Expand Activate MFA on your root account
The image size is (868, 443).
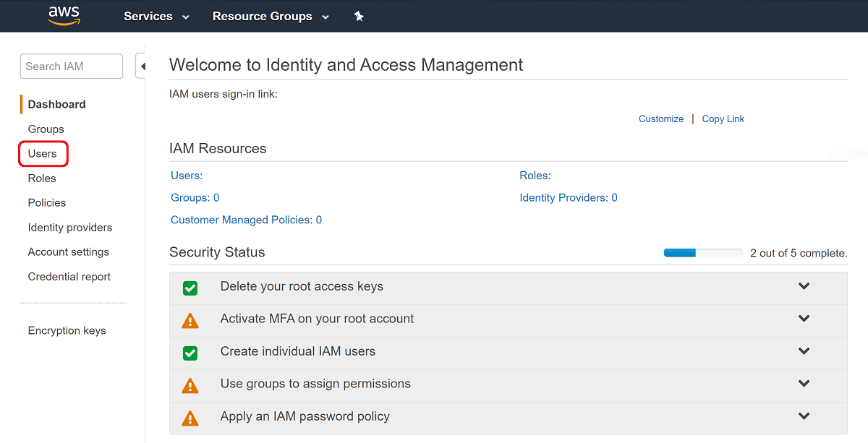[x=804, y=319]
